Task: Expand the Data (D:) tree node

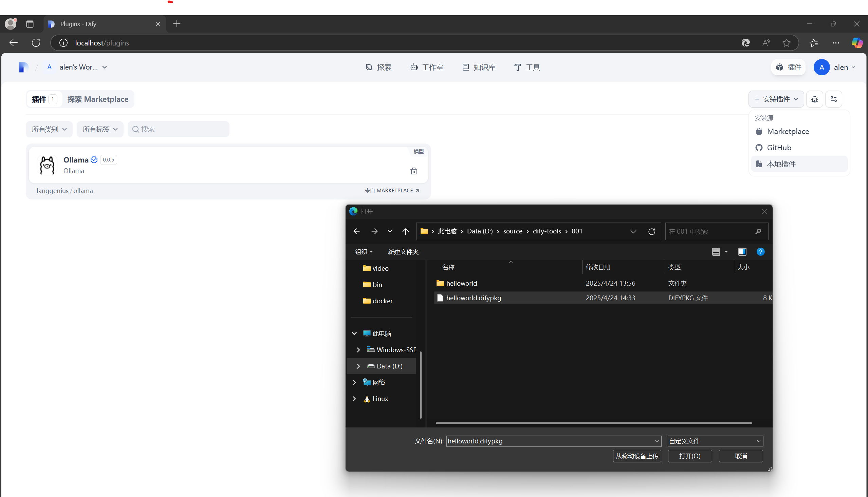Action: [358, 366]
